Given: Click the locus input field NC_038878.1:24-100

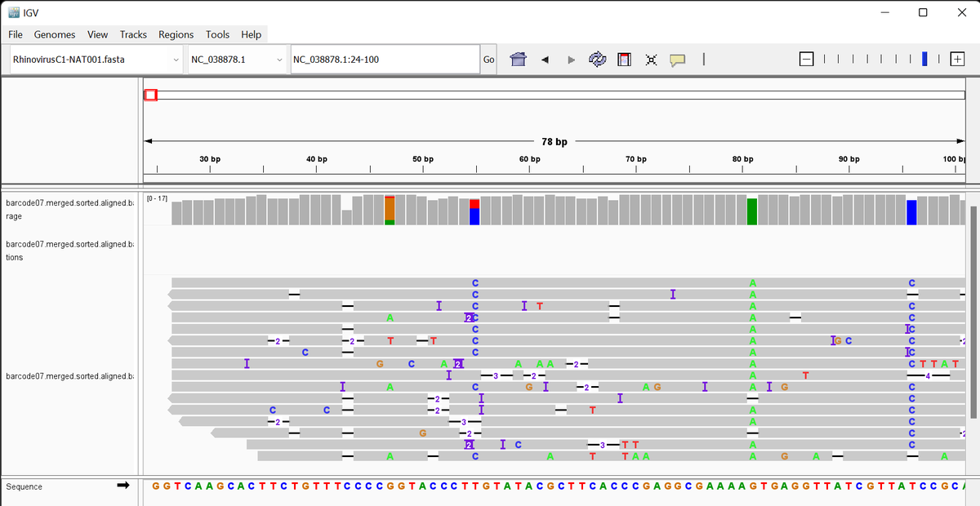Looking at the screenshot, I should (384, 60).
